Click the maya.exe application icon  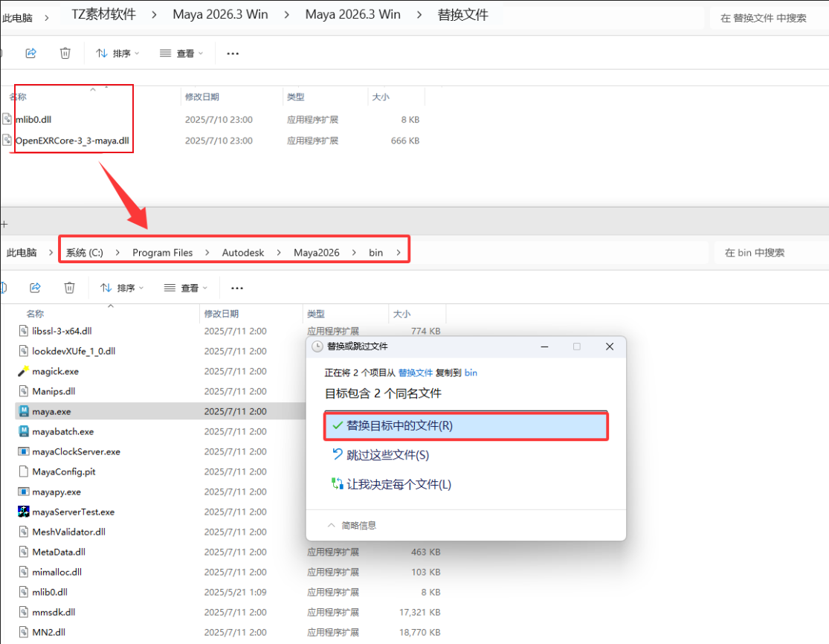(23, 410)
